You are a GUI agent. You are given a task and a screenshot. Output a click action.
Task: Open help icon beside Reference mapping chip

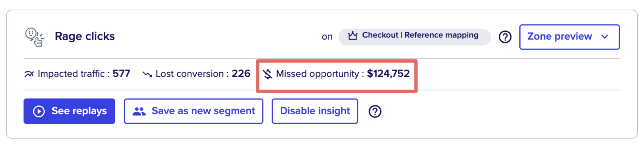[505, 37]
